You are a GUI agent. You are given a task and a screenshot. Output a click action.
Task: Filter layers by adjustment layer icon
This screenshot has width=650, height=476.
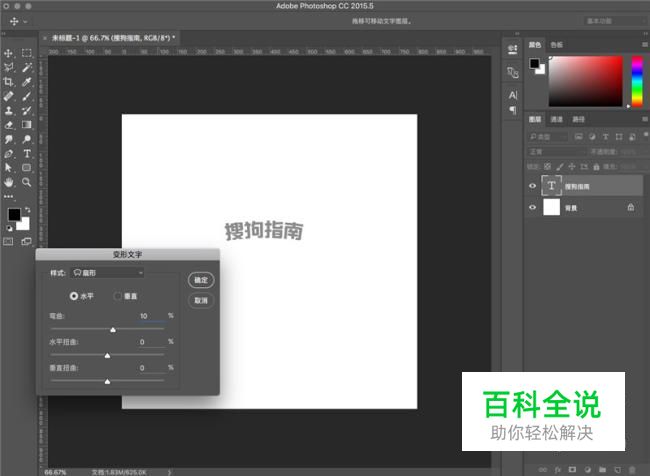coord(592,136)
